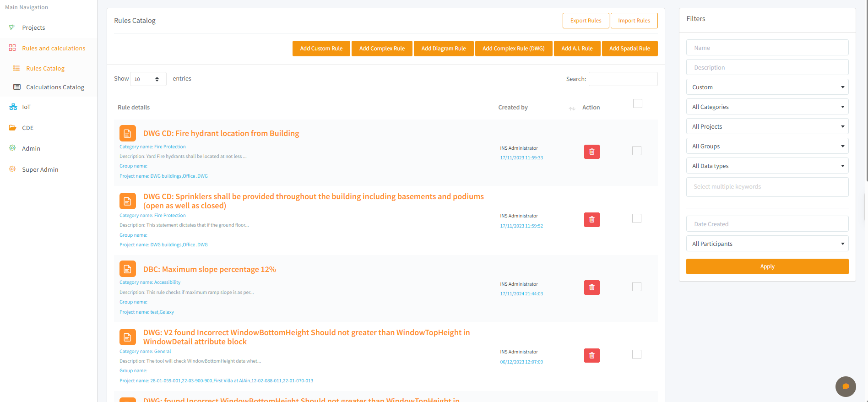The height and width of the screenshot is (402, 868).
Task: Check the Fire hydrant location rule checkbox
Action: (637, 151)
